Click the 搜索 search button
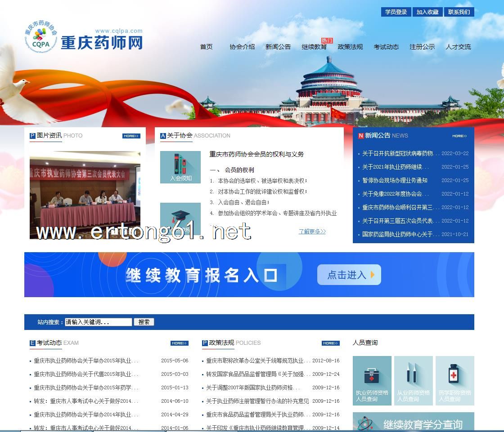Viewport: 504px width, 432px height. (144, 322)
